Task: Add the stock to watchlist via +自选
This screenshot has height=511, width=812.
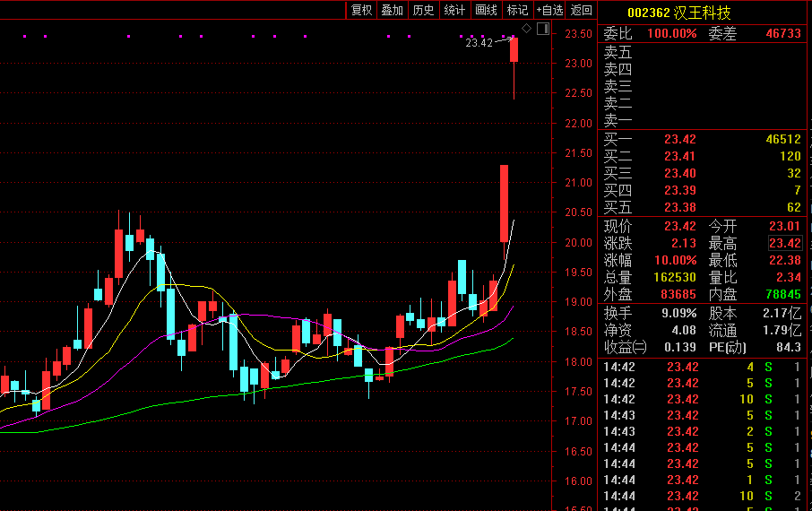Action: pyautogui.click(x=549, y=10)
